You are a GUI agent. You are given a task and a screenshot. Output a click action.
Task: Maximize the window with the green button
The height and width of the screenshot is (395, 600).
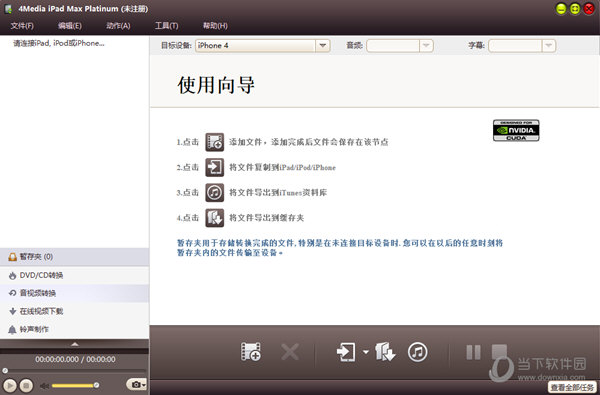coord(575,9)
